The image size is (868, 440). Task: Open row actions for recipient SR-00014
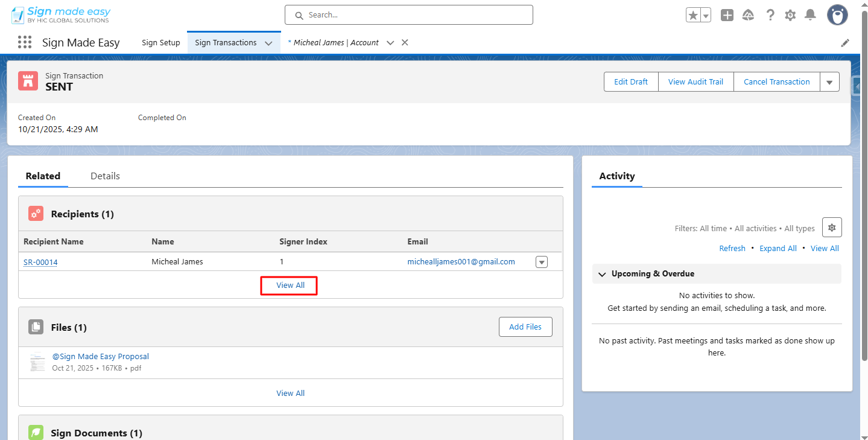[542, 262]
